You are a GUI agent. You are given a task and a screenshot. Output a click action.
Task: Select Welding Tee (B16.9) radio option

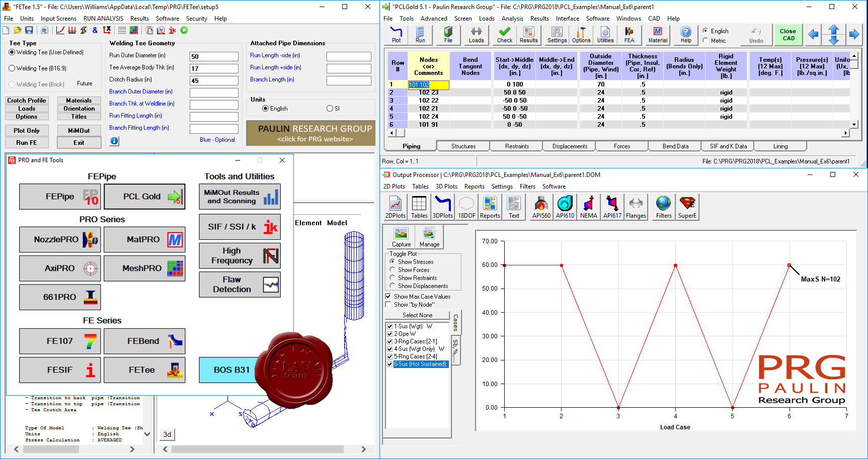(12, 68)
